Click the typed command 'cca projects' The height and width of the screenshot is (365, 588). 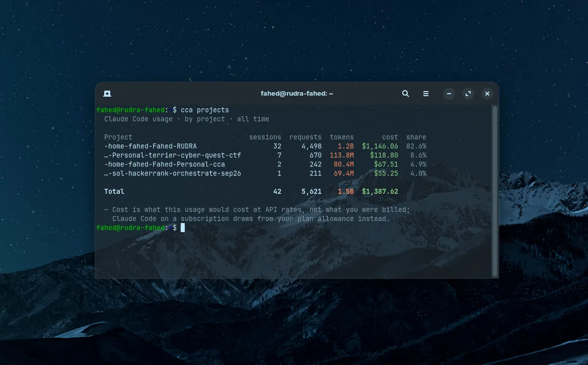(x=205, y=110)
